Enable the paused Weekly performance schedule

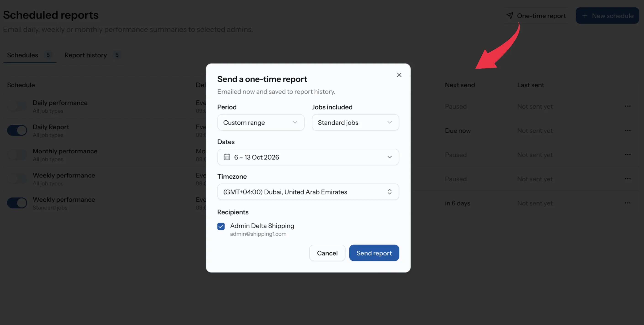tap(17, 179)
